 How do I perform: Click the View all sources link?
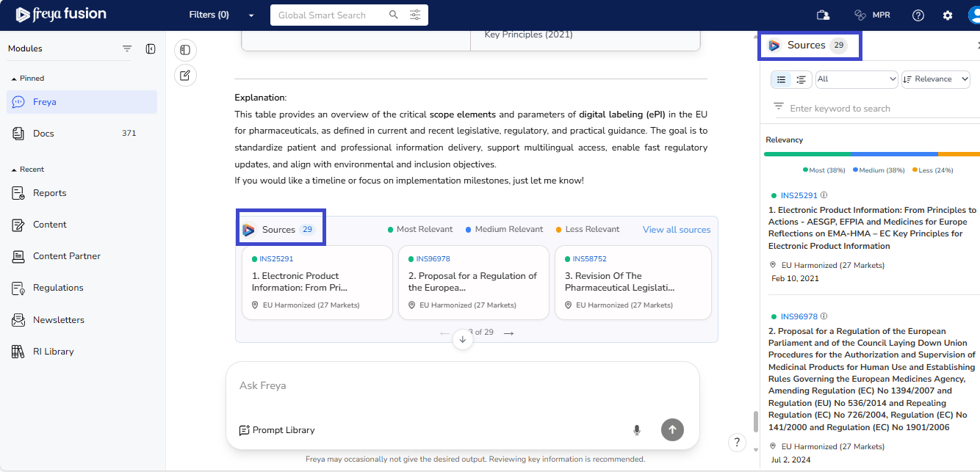tap(676, 230)
